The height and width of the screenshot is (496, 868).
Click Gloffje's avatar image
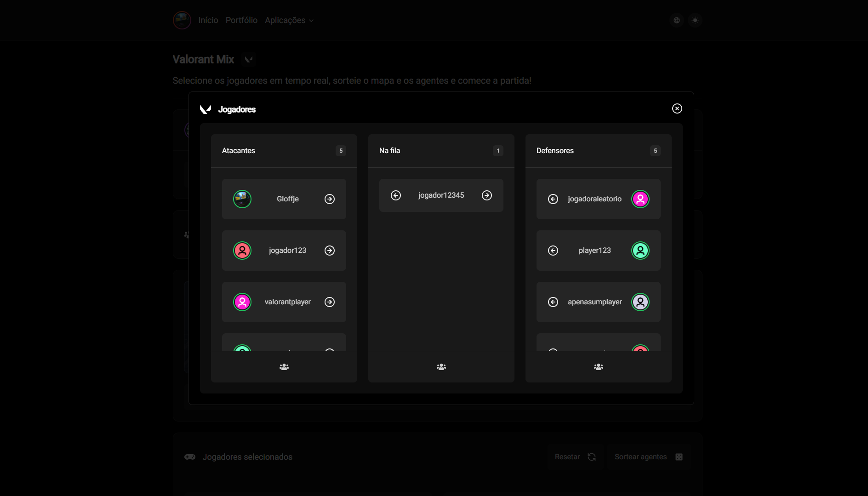242,199
